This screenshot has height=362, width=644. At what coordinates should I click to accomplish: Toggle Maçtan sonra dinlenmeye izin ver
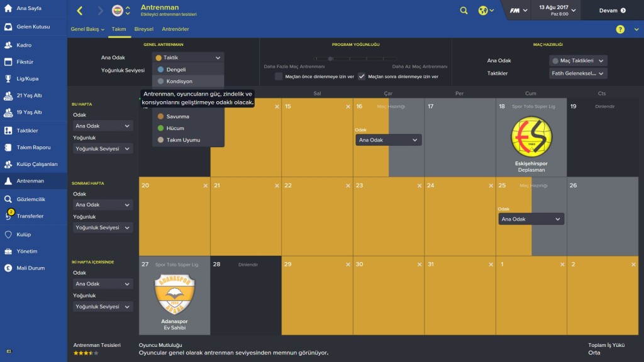(362, 76)
